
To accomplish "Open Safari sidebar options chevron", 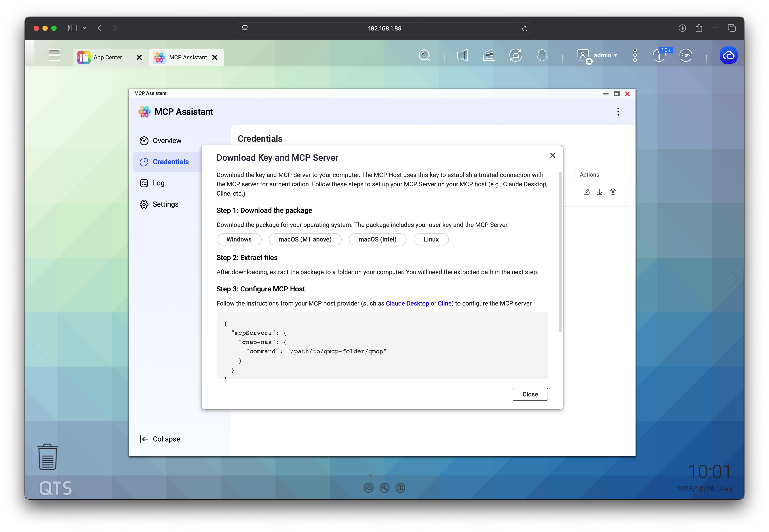I will [x=84, y=28].
